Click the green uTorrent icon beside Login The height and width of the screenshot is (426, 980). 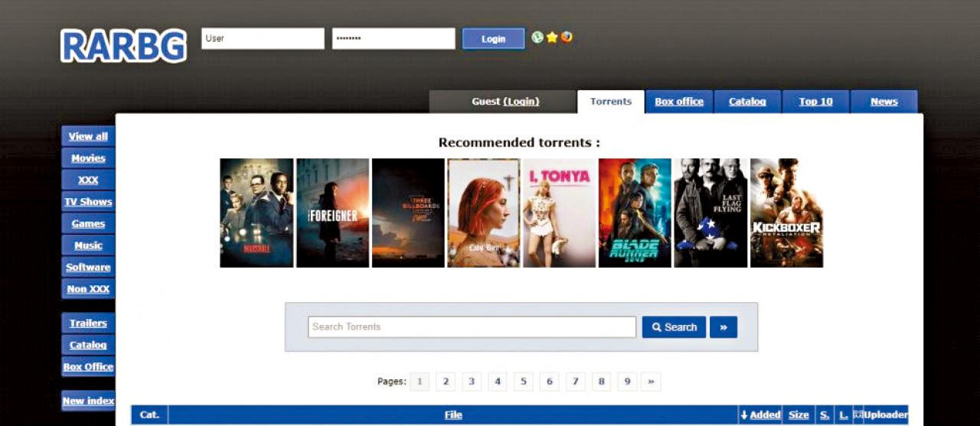click(537, 37)
